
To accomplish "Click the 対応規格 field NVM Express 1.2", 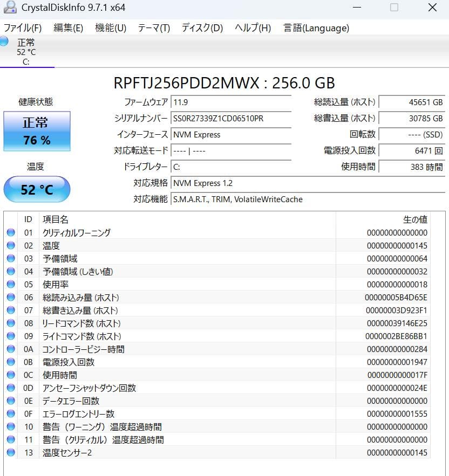I will point(308,183).
